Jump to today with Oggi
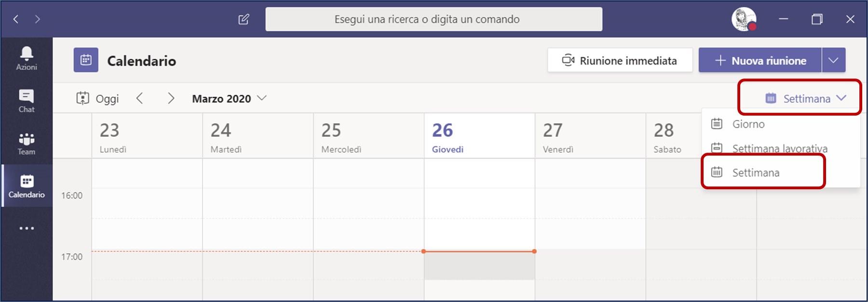Viewport: 868px width, 302px height. (x=97, y=99)
